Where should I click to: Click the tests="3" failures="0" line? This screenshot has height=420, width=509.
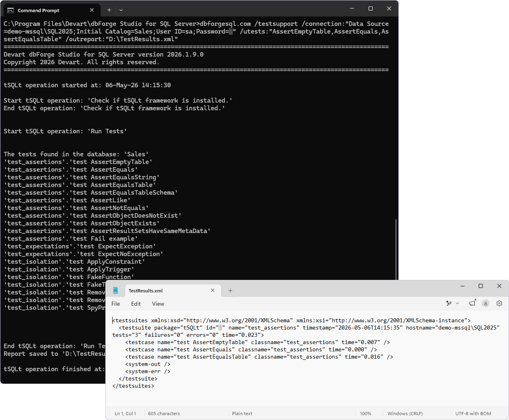188,335
